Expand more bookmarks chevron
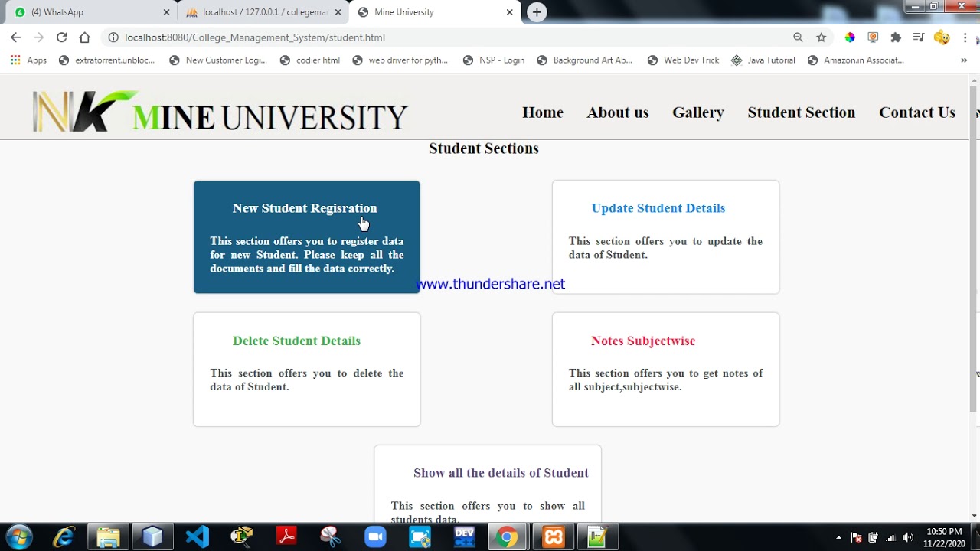 pyautogui.click(x=964, y=60)
